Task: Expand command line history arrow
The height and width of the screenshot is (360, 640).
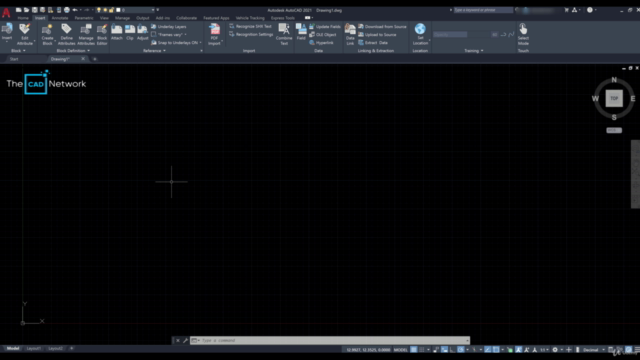Action: (x=467, y=340)
